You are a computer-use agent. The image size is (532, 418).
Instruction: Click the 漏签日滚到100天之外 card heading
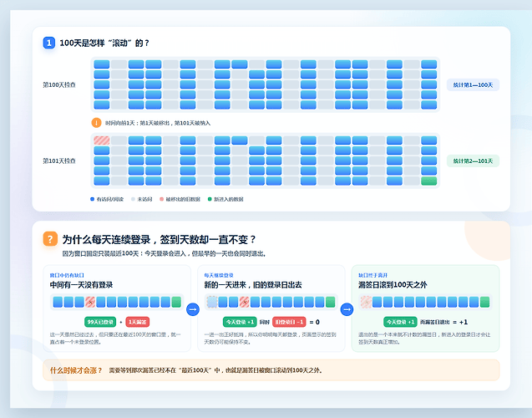point(393,284)
